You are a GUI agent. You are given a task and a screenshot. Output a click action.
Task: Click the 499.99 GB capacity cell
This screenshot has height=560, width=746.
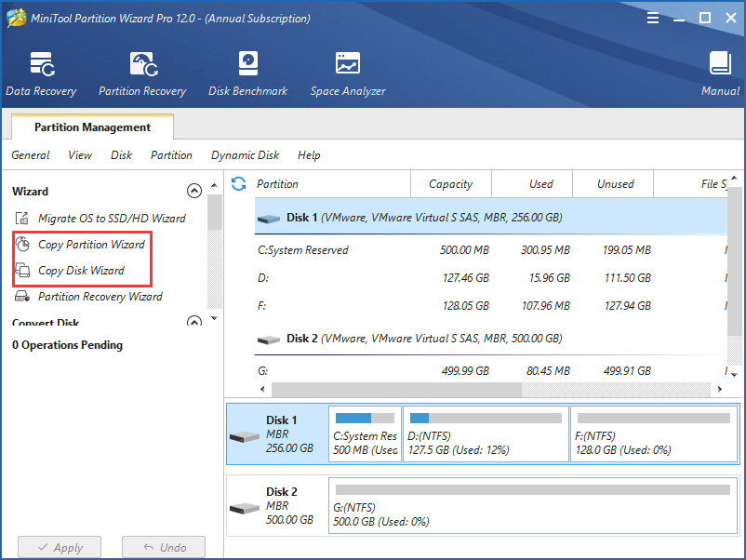pyautogui.click(x=465, y=370)
